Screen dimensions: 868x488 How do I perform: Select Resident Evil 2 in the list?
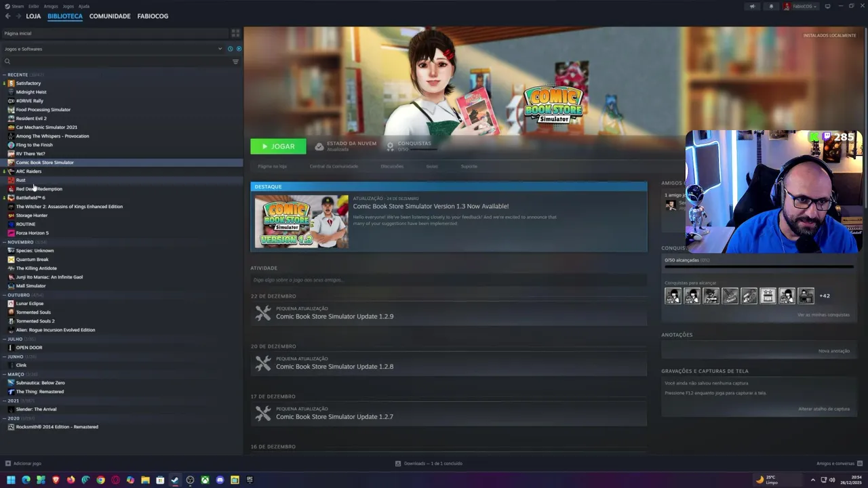31,119
